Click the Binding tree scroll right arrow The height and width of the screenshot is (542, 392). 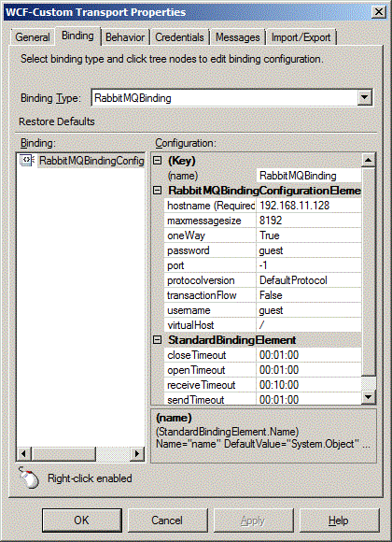[x=137, y=453]
